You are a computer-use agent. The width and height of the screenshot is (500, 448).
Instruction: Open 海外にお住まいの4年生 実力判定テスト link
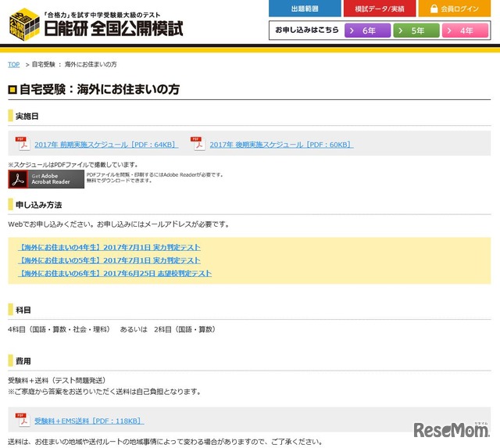tap(109, 247)
